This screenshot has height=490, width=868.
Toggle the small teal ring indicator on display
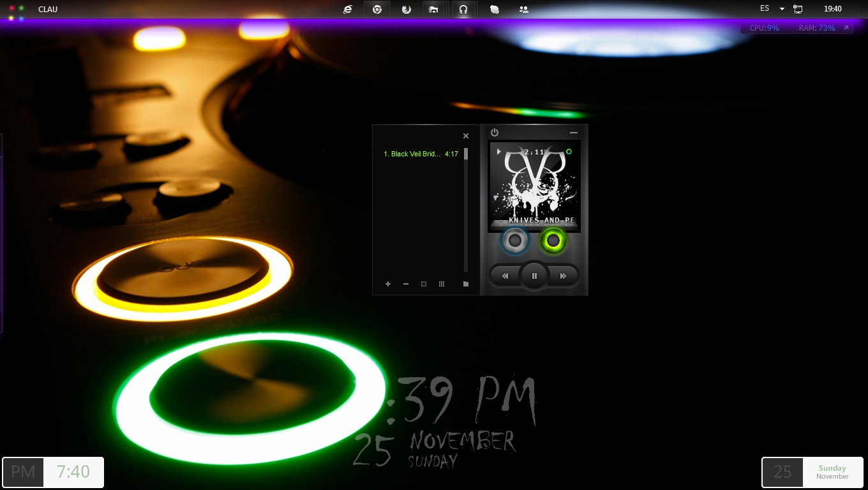(x=569, y=152)
